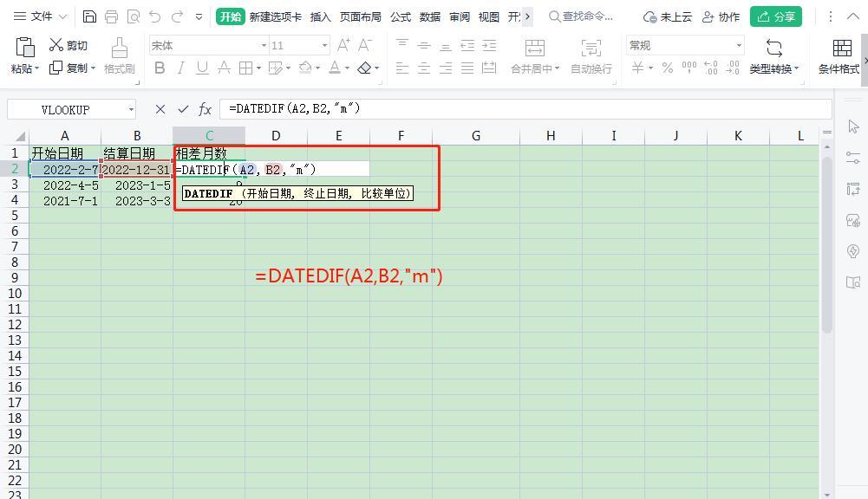Switch to 插入 tab
The height and width of the screenshot is (499, 868).
[x=321, y=16]
